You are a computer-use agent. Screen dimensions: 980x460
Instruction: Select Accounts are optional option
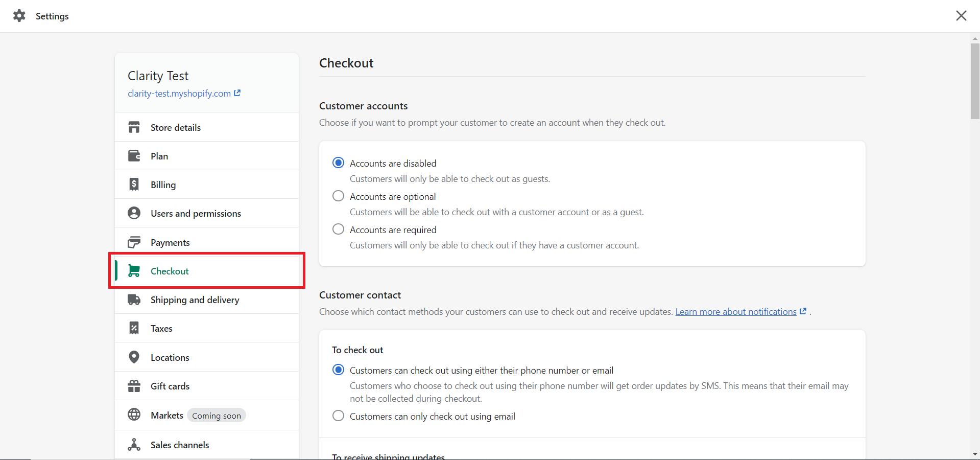coord(338,196)
